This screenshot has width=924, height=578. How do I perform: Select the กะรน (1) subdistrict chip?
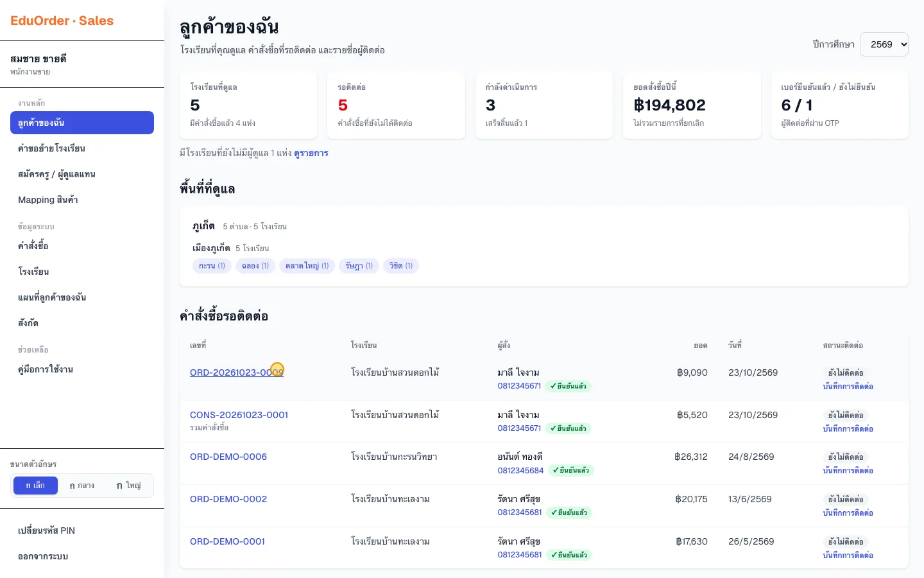212,266
